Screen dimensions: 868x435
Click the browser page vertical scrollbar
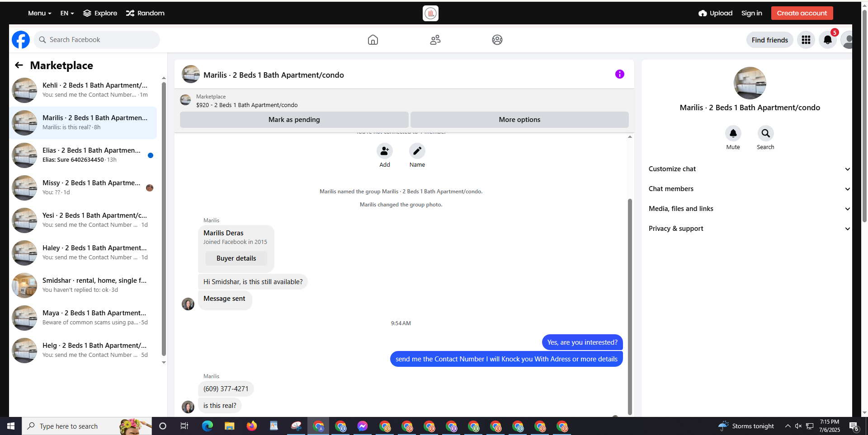coord(864,115)
